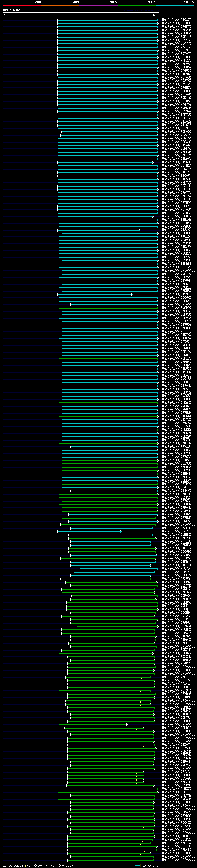
Task: Click hit UniRef100_Q59IV1
Action: [177, 84]
